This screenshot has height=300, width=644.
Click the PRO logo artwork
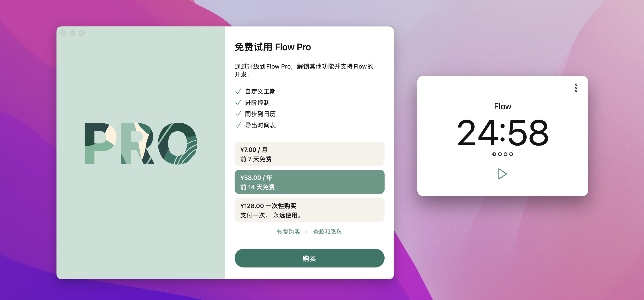pos(141,143)
